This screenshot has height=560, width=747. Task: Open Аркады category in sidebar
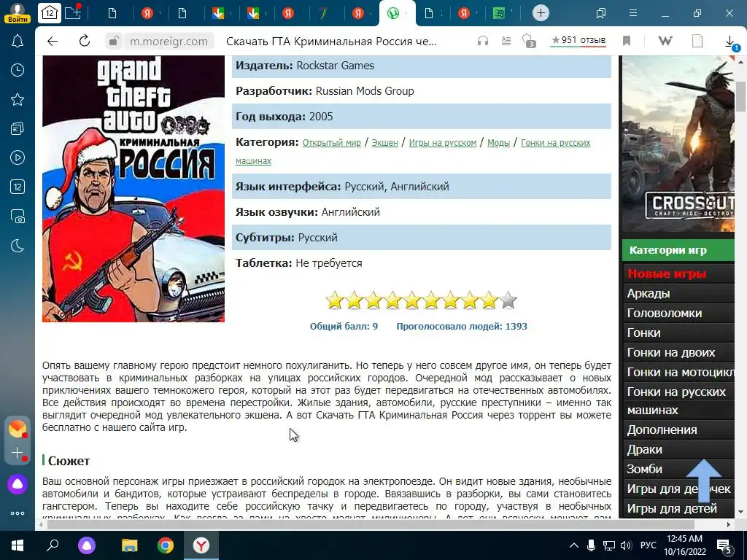[x=649, y=293]
